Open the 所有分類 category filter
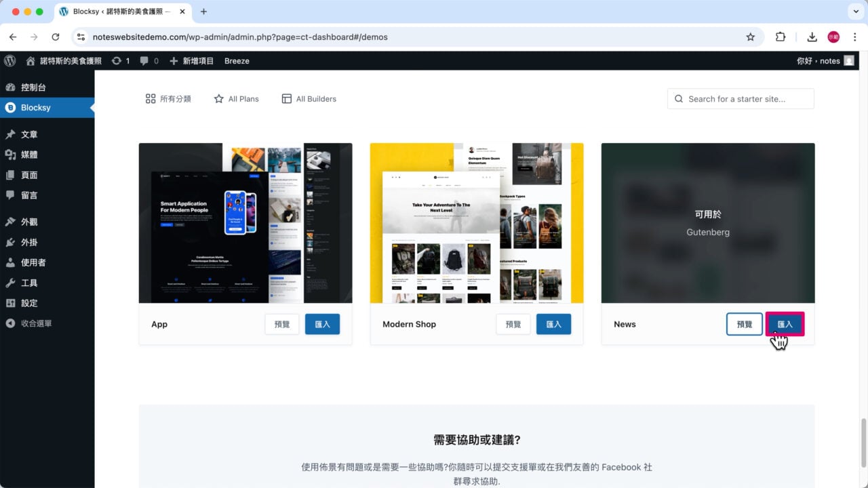The image size is (868, 488). (168, 99)
